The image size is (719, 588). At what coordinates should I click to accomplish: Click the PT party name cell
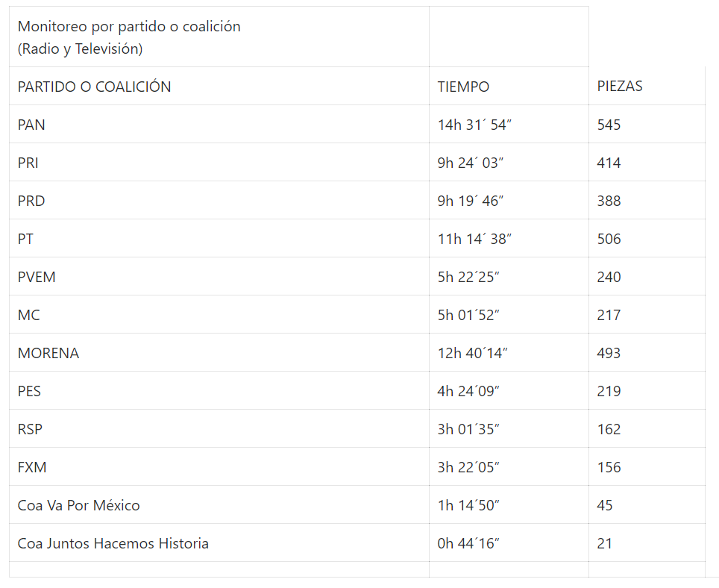click(x=25, y=239)
